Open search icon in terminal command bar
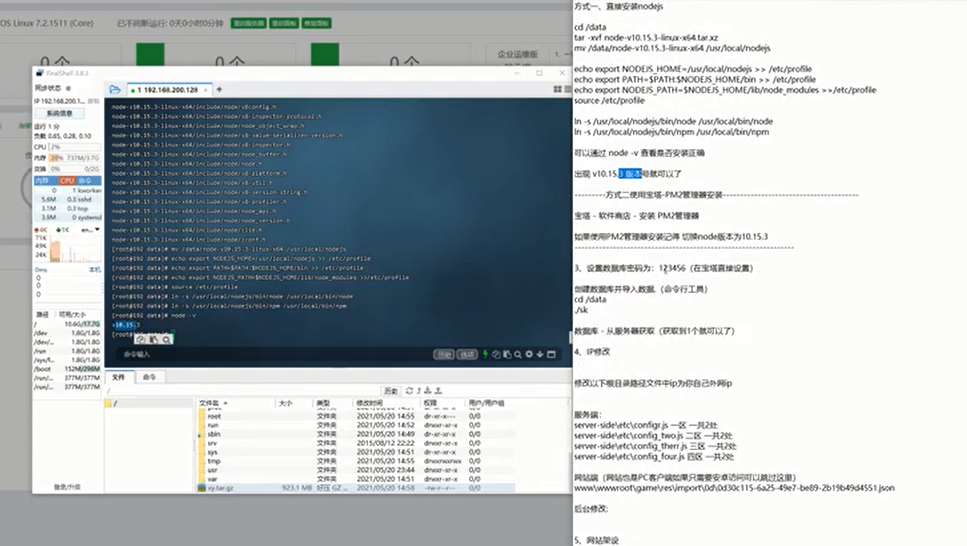 tap(518, 354)
